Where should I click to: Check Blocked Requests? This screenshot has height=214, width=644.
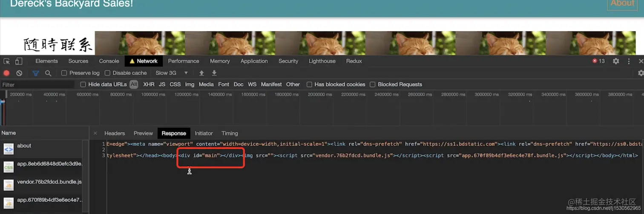[x=373, y=84]
